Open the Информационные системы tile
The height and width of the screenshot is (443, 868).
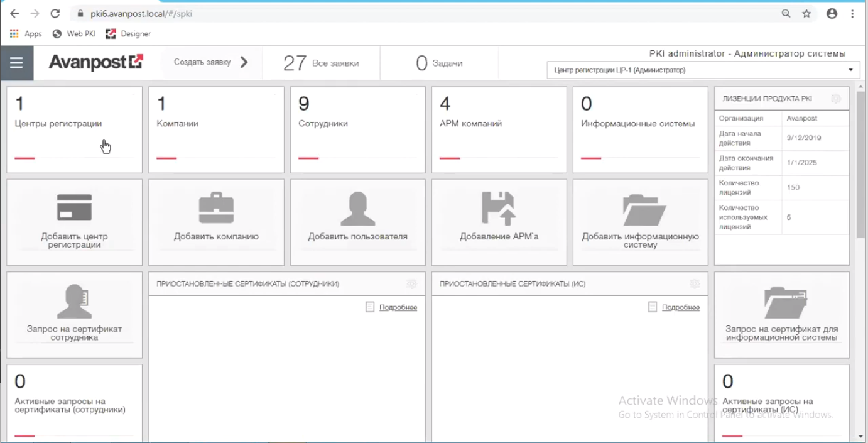tap(641, 129)
